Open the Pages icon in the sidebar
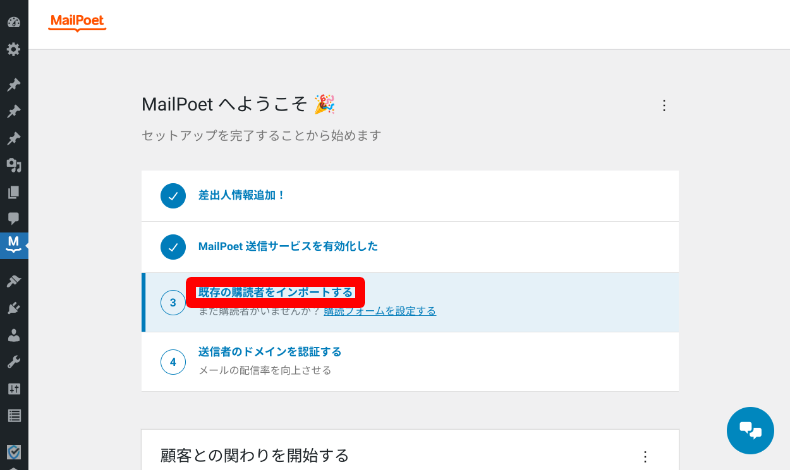The image size is (790, 470). (x=14, y=192)
